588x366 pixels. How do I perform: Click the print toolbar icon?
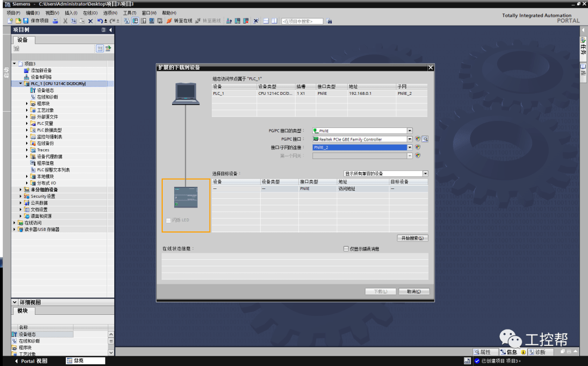(x=56, y=21)
